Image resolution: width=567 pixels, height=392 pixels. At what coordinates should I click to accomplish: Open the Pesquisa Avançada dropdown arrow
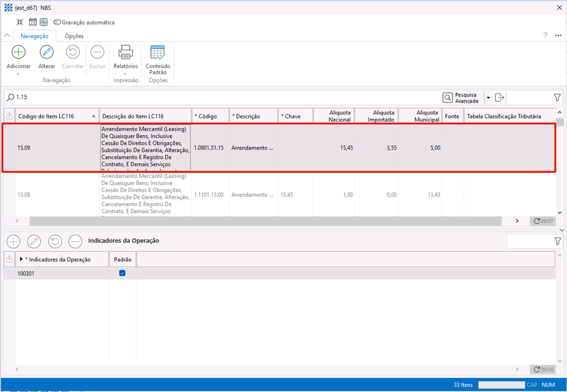click(488, 98)
